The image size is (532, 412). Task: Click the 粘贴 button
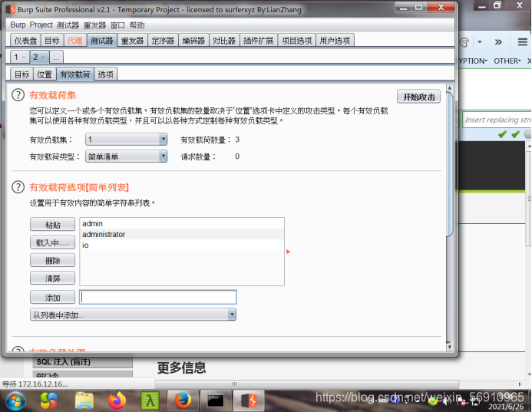[53, 225]
